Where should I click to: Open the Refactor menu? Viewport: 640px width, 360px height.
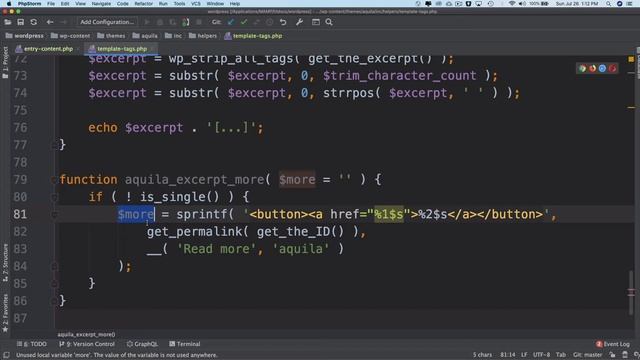click(143, 4)
